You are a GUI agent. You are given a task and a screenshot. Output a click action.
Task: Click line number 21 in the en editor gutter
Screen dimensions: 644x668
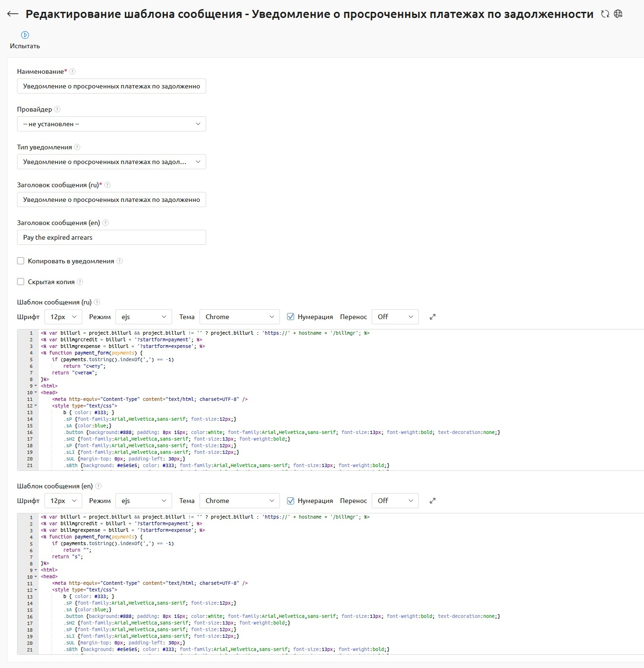point(30,649)
